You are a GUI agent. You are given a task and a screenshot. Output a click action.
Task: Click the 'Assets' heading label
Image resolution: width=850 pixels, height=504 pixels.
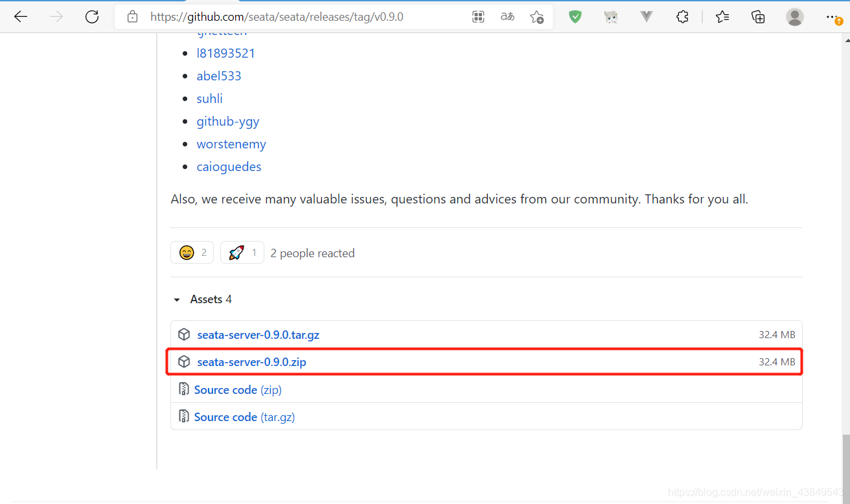tap(206, 299)
